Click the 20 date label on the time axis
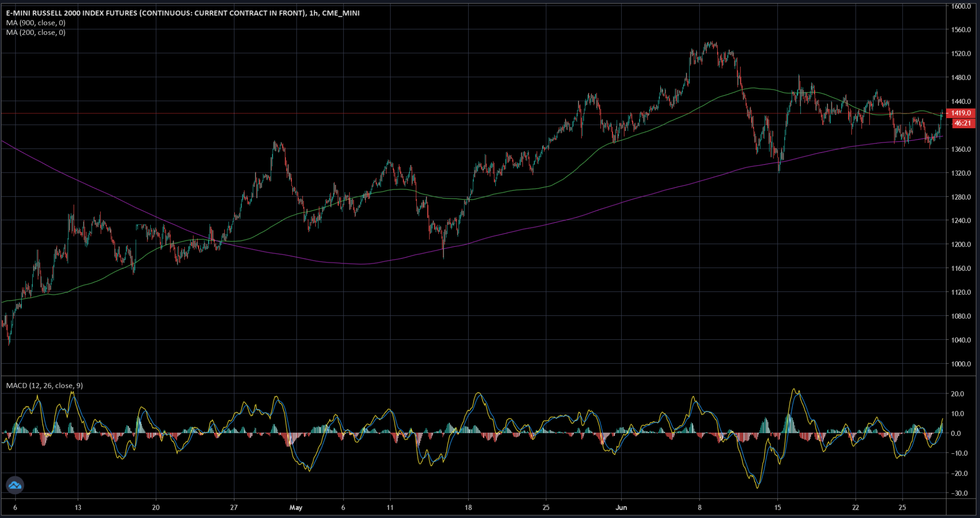This screenshot has width=980, height=518. pyautogui.click(x=156, y=507)
